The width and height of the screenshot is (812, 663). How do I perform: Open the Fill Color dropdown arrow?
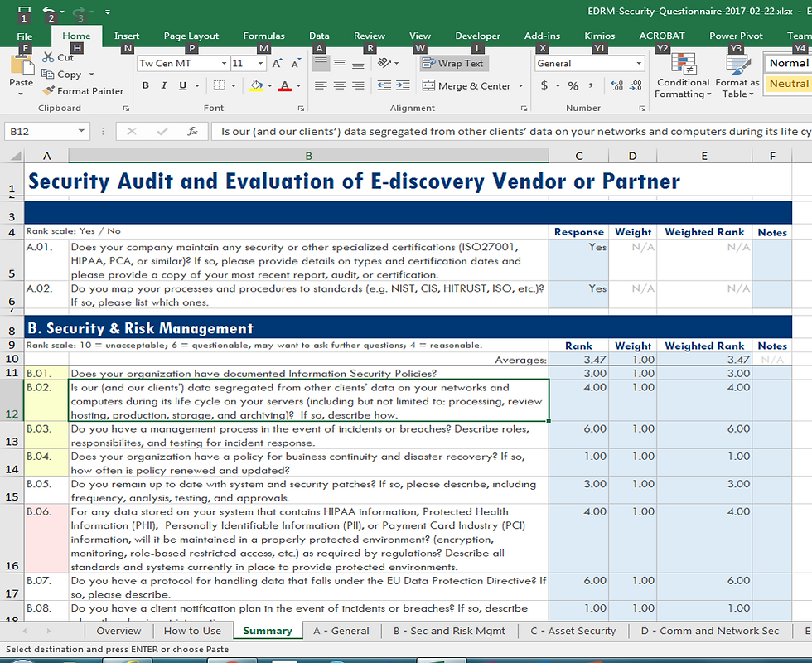269,85
